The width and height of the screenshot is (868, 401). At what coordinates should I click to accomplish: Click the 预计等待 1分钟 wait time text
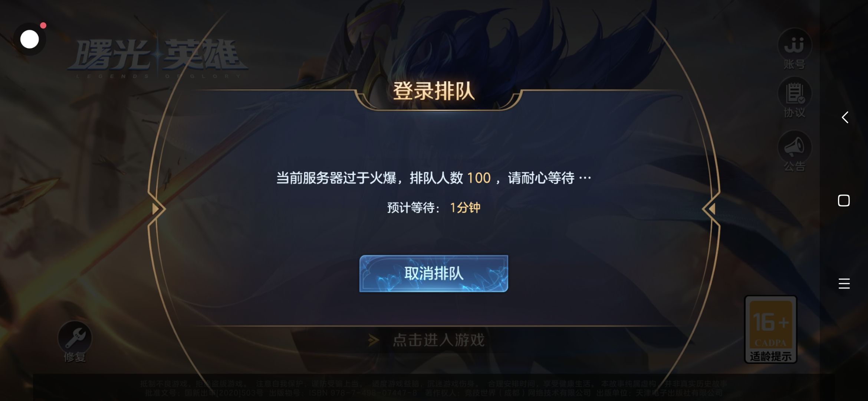coord(434,208)
